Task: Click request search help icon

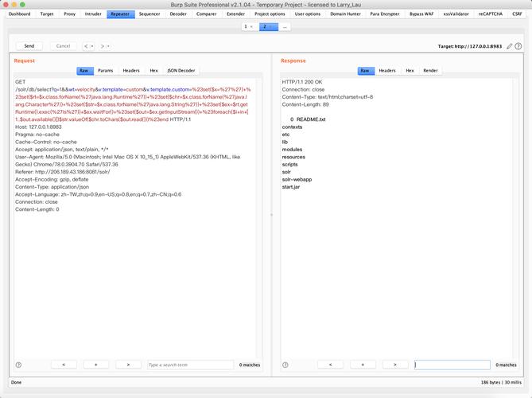Action: [x=19, y=365]
